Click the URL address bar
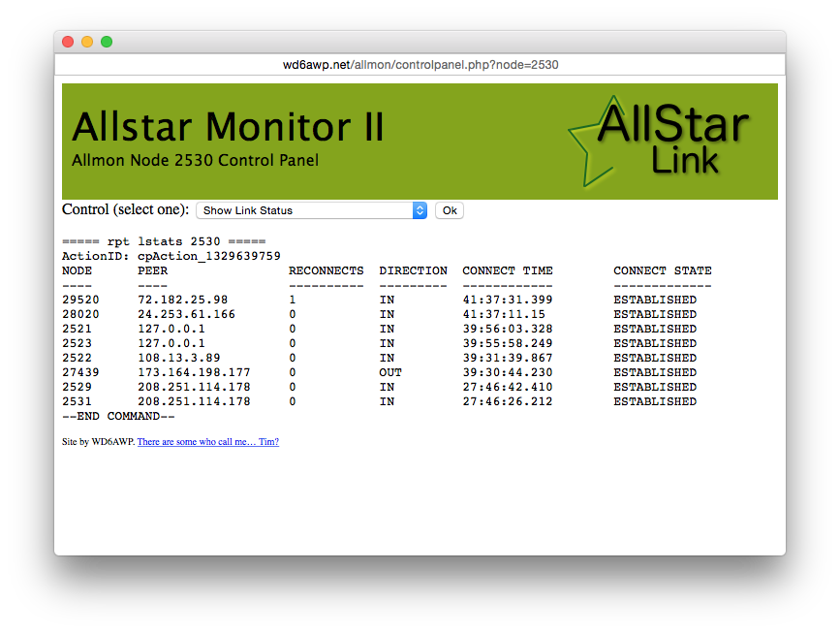The height and width of the screenshot is (633, 840). tap(420, 65)
